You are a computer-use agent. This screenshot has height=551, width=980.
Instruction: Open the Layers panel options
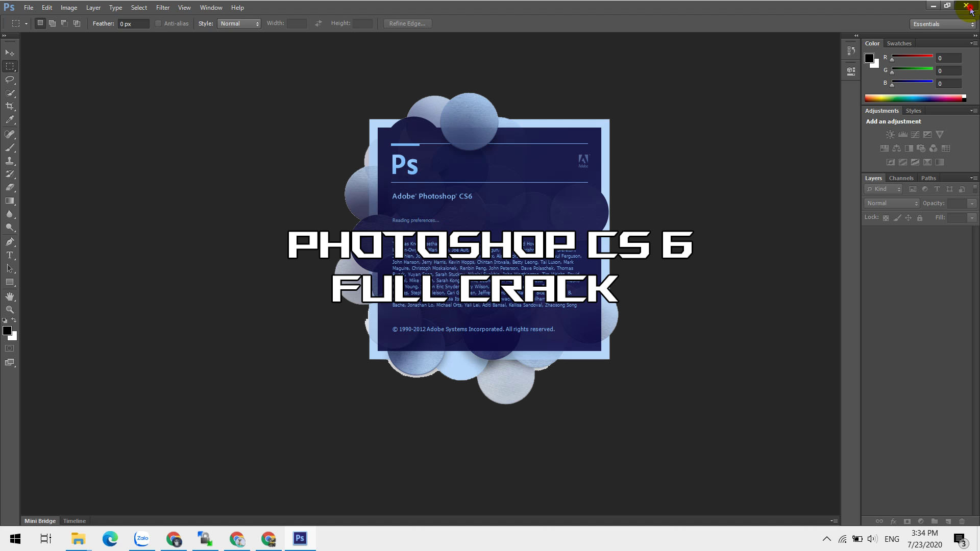point(974,177)
